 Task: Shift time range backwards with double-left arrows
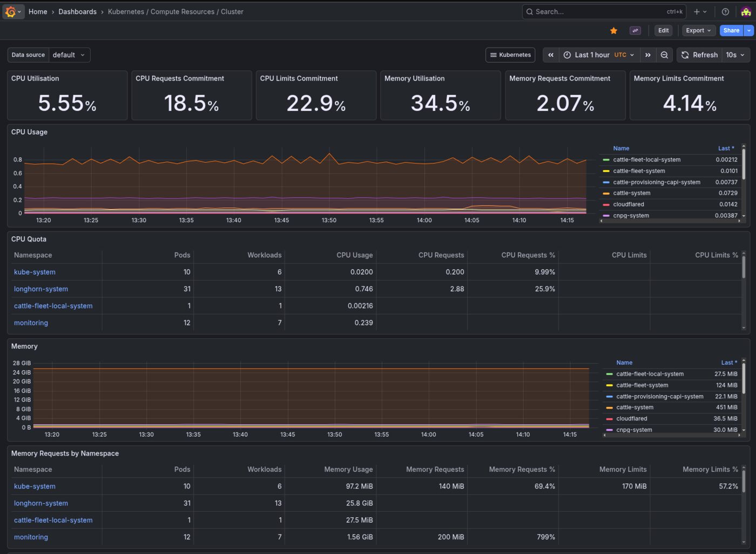pos(551,55)
